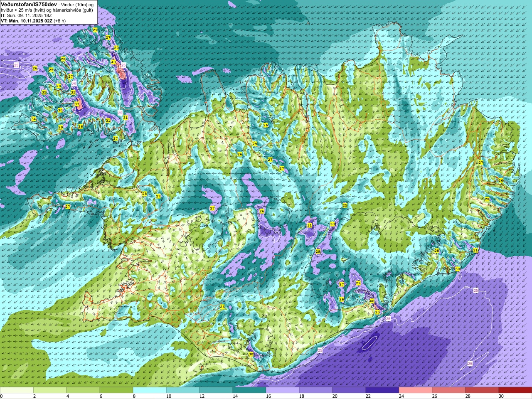The width and height of the screenshot is (532, 399).
Task: Click the color scale tick number 0
Action: pyautogui.click(x=2, y=396)
